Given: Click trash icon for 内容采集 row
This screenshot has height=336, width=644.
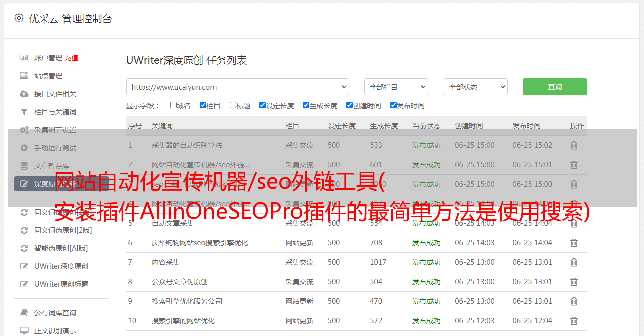Looking at the screenshot, I should (x=574, y=262).
